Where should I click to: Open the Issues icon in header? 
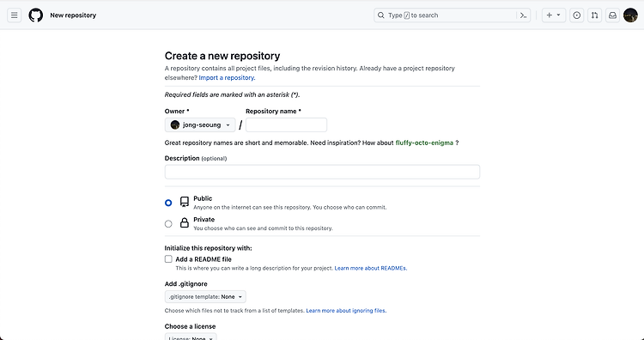tap(577, 15)
